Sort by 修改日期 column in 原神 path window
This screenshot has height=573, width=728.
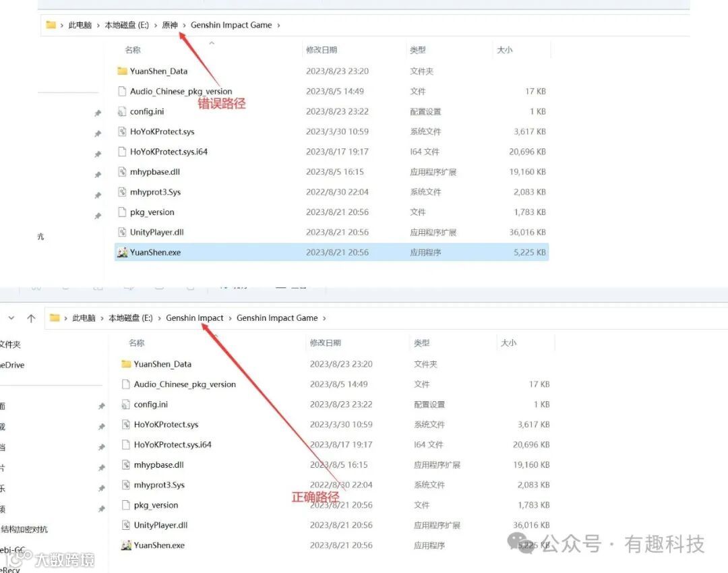coord(322,50)
